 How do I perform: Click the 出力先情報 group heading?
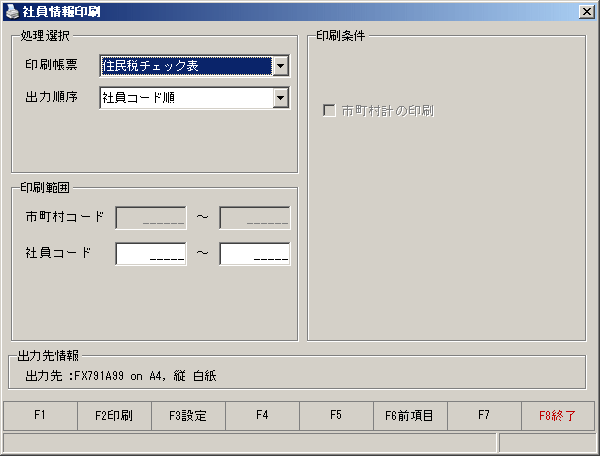[x=48, y=355]
